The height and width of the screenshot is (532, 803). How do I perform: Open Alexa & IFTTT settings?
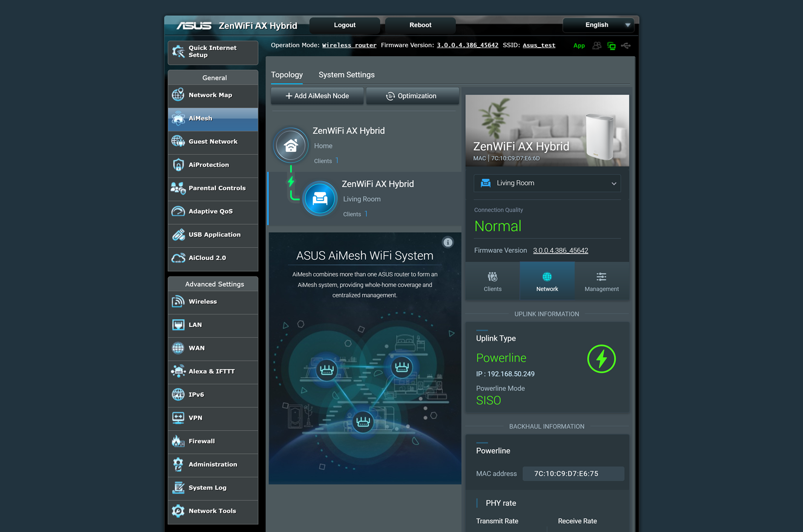click(213, 372)
